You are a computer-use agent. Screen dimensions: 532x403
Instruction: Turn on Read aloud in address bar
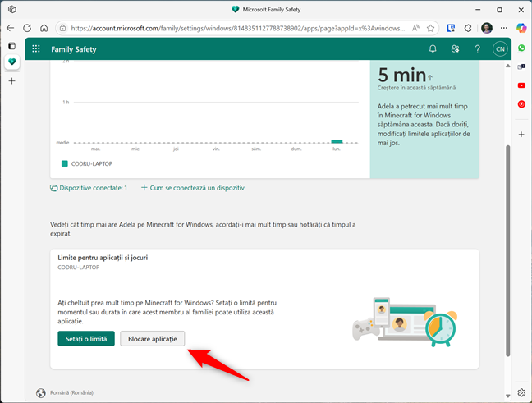pyautogui.click(x=415, y=28)
